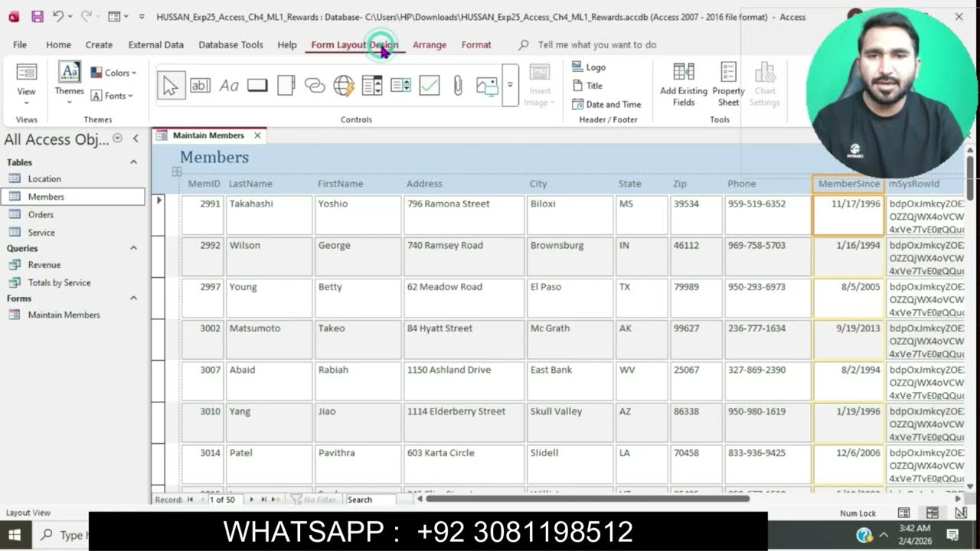Viewport: 980px width, 551px height.
Task: Switch to the External Data tab
Action: (155, 44)
